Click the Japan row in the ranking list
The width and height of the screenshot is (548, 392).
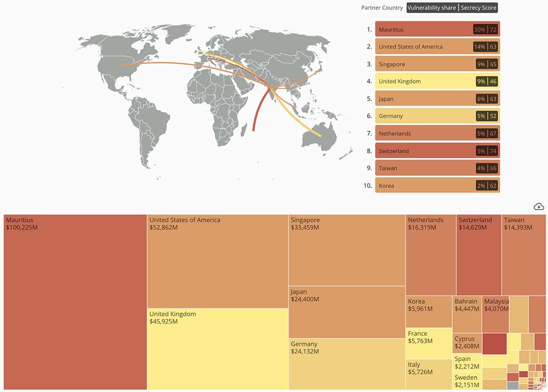pyautogui.click(x=437, y=99)
